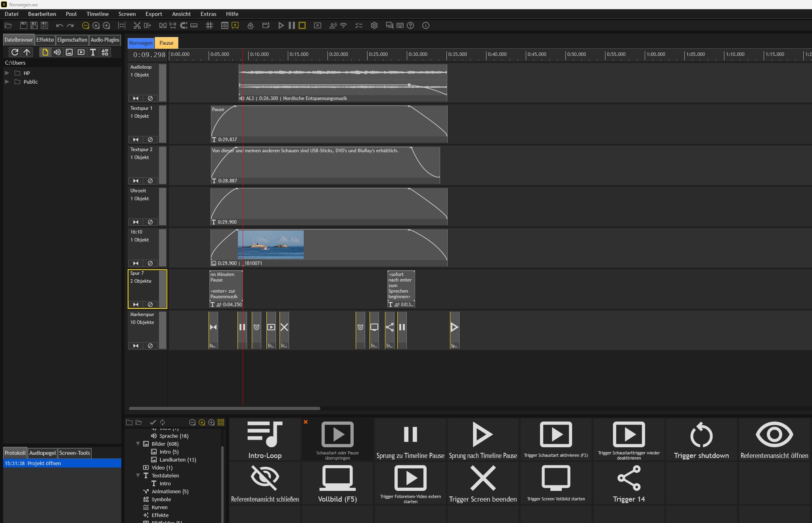Collapse the Bilder (608) pool group
This screenshot has height=523, width=812.
[x=138, y=444]
